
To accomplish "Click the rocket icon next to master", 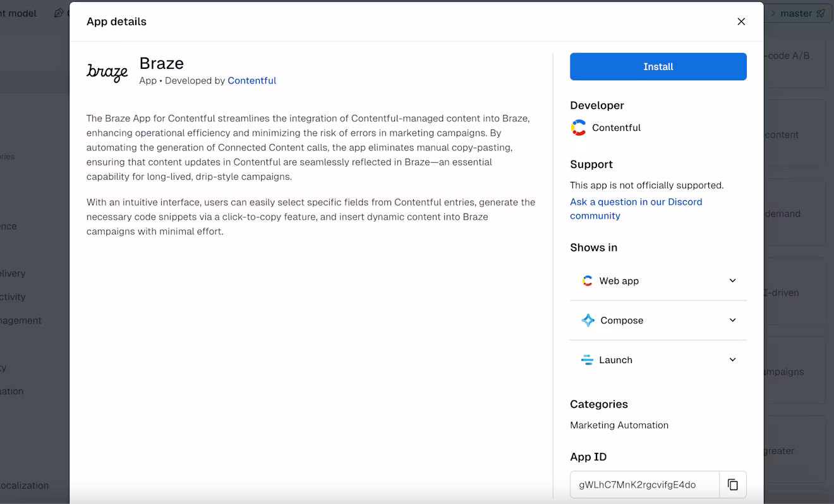I will [820, 13].
